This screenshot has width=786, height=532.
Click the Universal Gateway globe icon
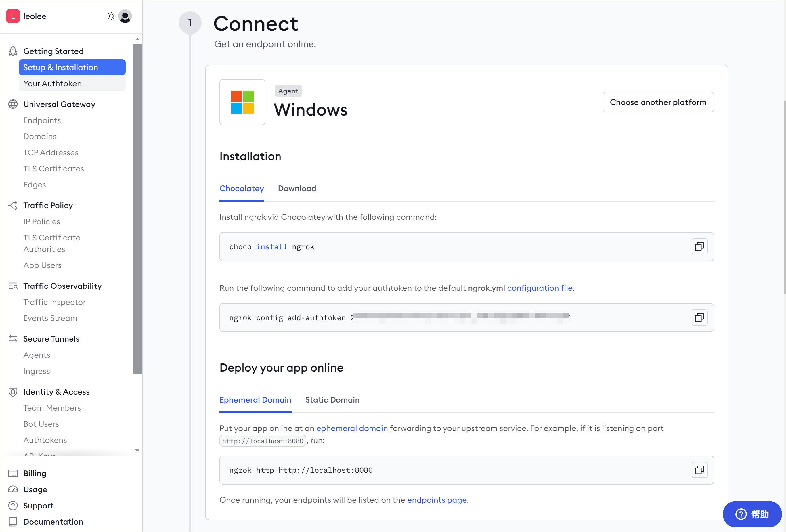pos(13,104)
